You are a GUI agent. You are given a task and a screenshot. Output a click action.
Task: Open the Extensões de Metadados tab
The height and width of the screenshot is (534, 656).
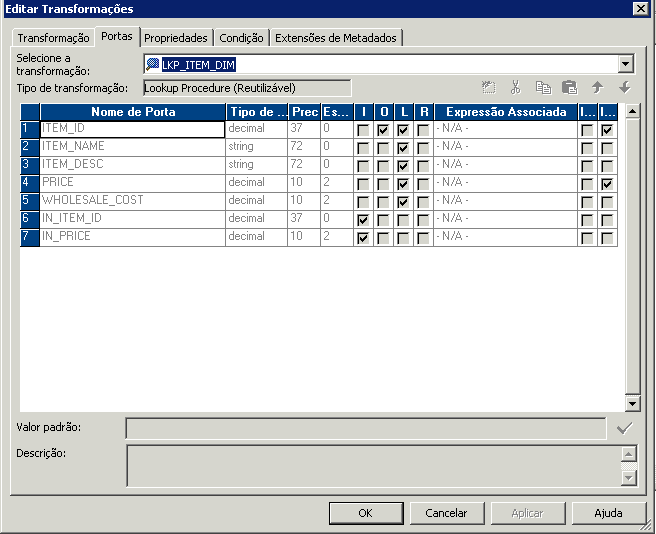tap(336, 38)
